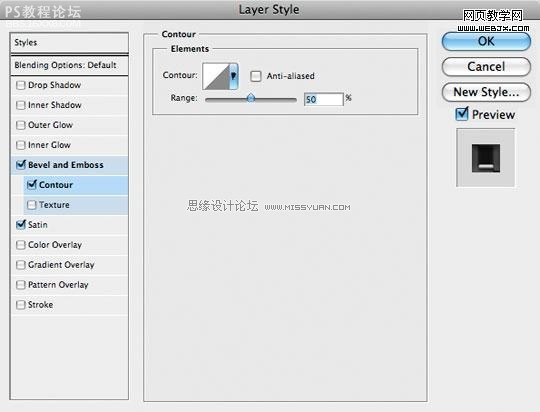The width and height of the screenshot is (540, 412).
Task: Uncheck the Preview checkbox
Action: coord(461,114)
